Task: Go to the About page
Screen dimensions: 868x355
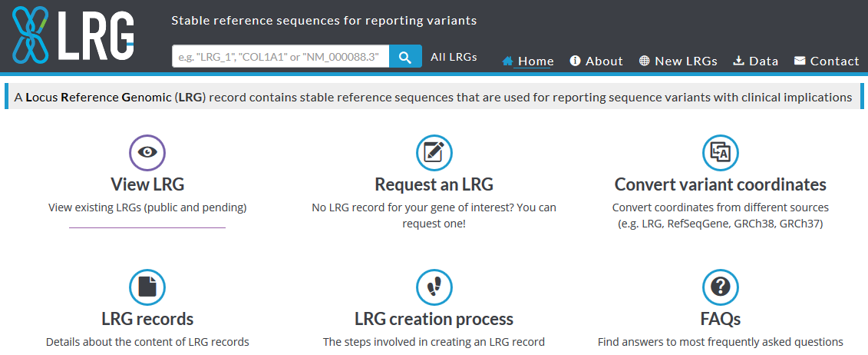Action: [x=596, y=61]
